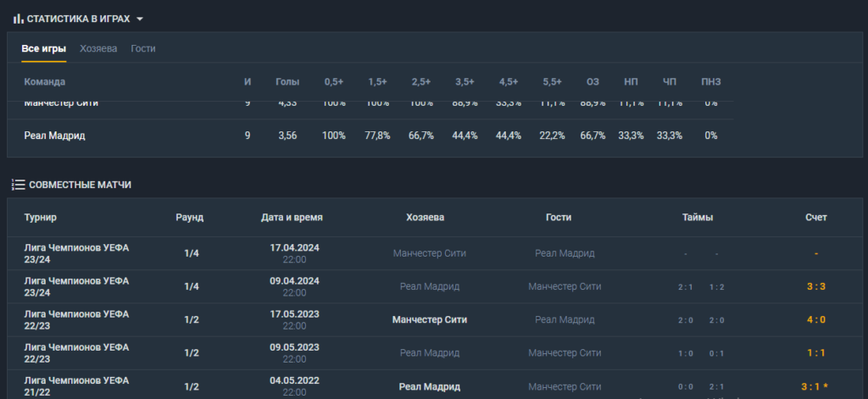Click the 3,56 goals value for Реал Мадрид
The width and height of the screenshot is (868, 399).
pyautogui.click(x=287, y=136)
